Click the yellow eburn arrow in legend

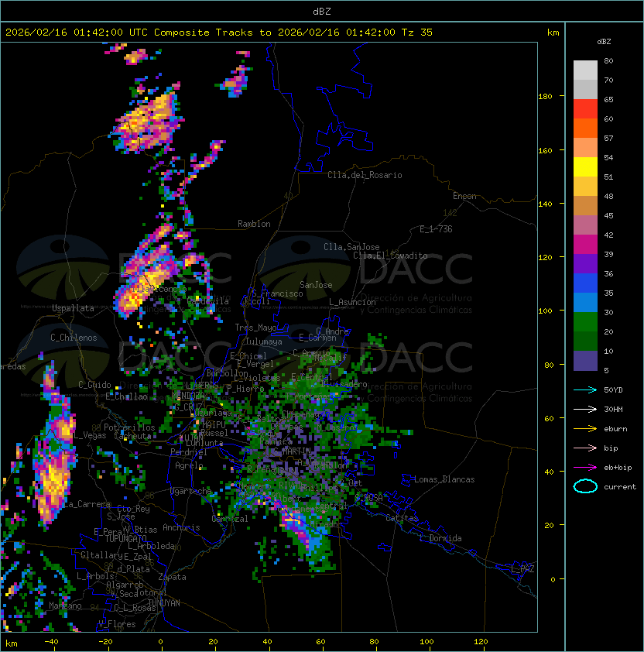pos(585,429)
